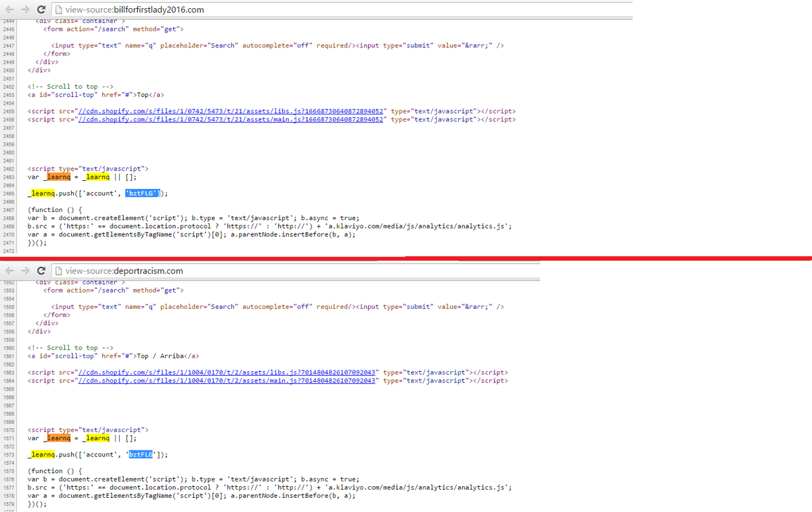Click the closing </form> tag on line 2448
Viewport: 812px width, 512px height.
57,54
